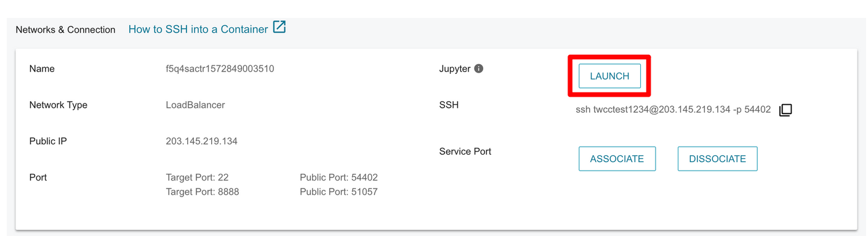Click Public Port: 51057 text
Image resolution: width=868 pixels, height=244 pixels.
click(x=339, y=192)
